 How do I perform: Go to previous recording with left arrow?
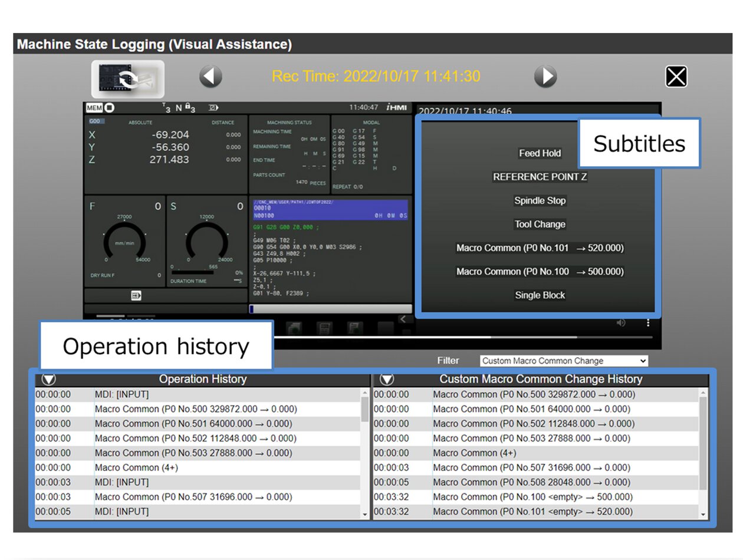click(x=211, y=77)
